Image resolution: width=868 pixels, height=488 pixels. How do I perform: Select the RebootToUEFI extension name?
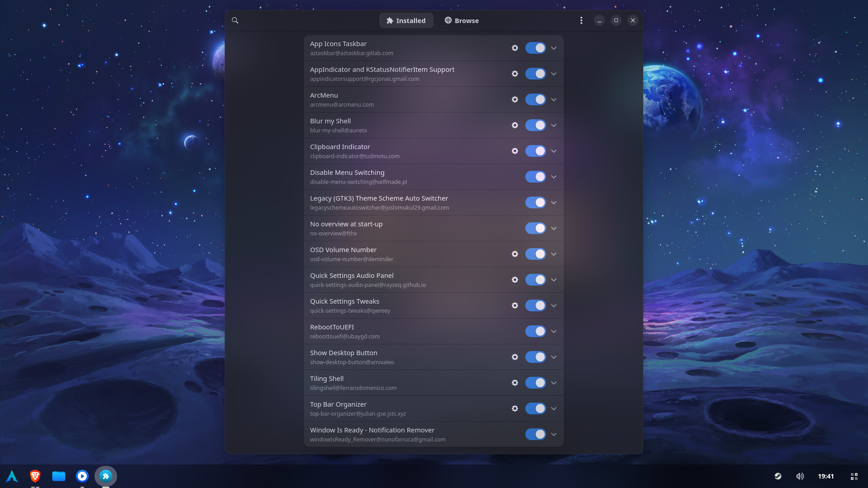click(x=332, y=327)
